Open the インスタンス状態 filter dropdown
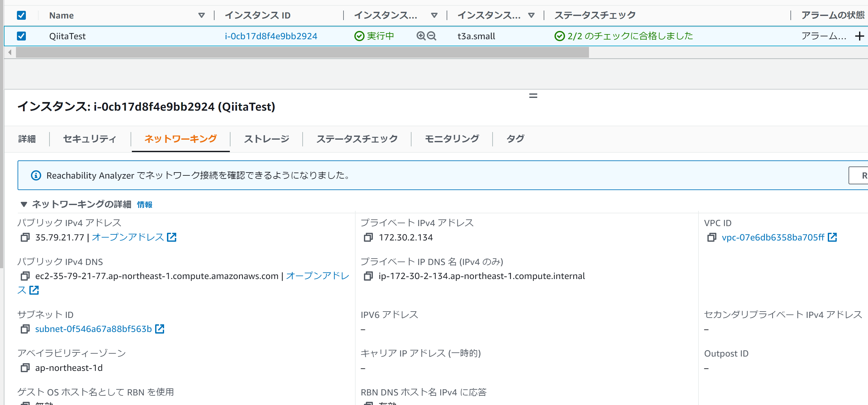The height and width of the screenshot is (405, 868). tap(434, 15)
